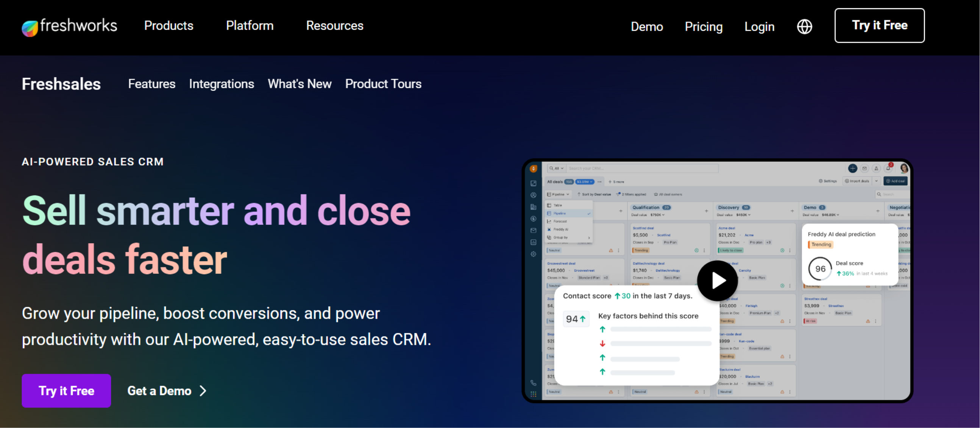Click the AI-POWERED SALES CRM label
Viewport: 980px width, 428px height.
pos(92,162)
